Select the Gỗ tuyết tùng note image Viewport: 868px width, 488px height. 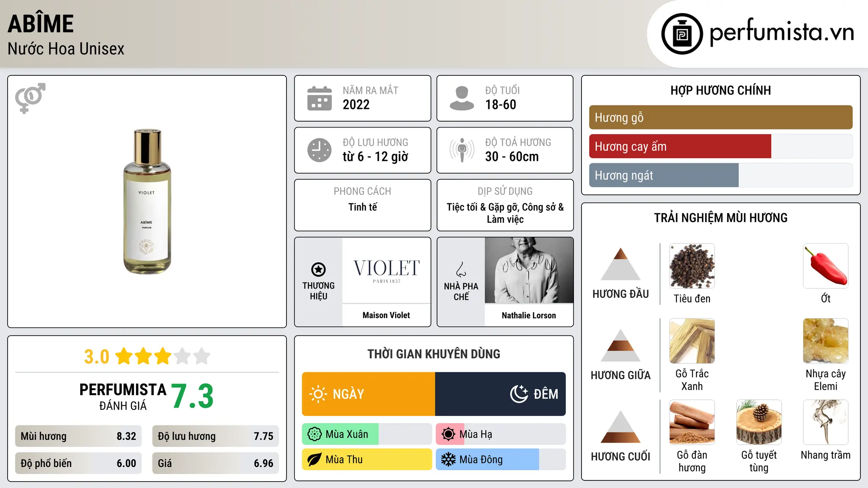(x=759, y=422)
